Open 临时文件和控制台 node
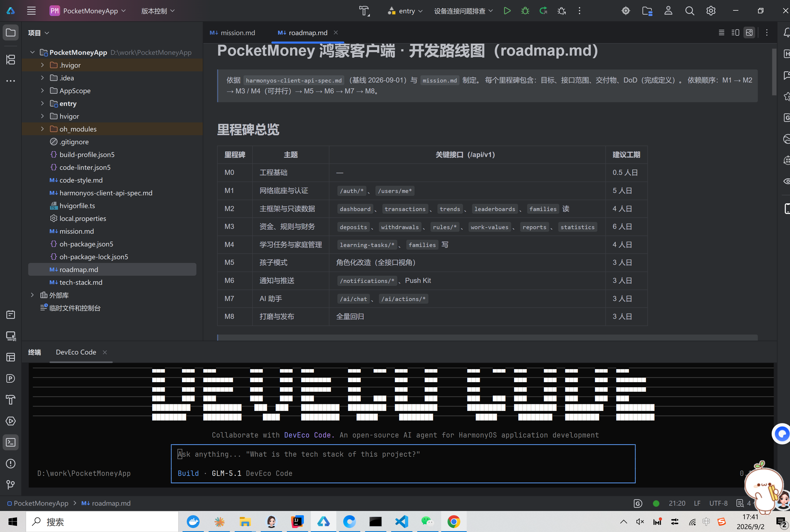Image resolution: width=790 pixels, height=532 pixels. pos(75,308)
